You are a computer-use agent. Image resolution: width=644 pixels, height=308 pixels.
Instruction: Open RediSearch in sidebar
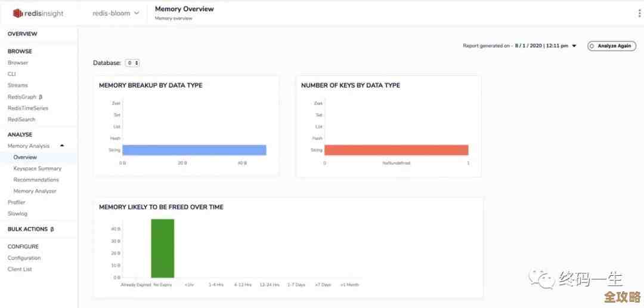tap(22, 119)
